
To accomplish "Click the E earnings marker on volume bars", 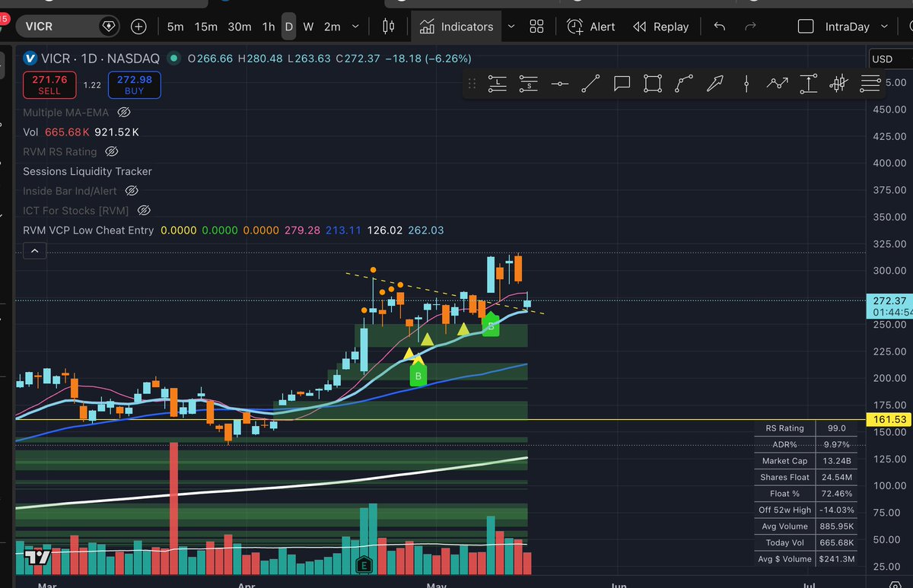I will click(x=364, y=565).
